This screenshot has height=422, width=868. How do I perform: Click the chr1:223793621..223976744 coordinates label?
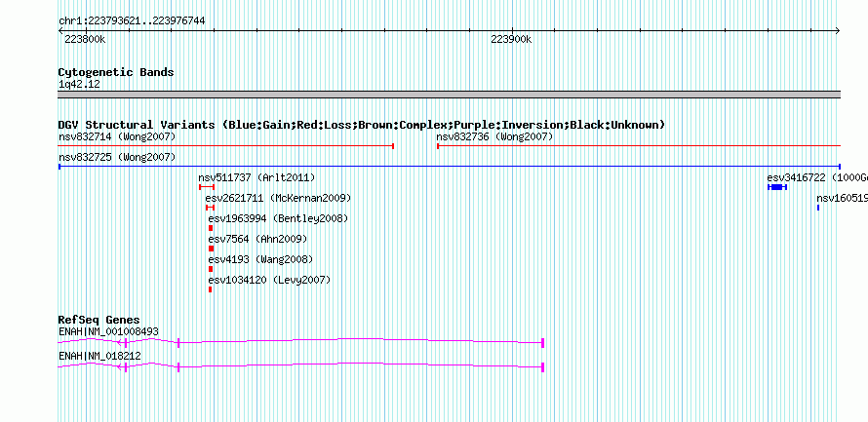[132, 21]
